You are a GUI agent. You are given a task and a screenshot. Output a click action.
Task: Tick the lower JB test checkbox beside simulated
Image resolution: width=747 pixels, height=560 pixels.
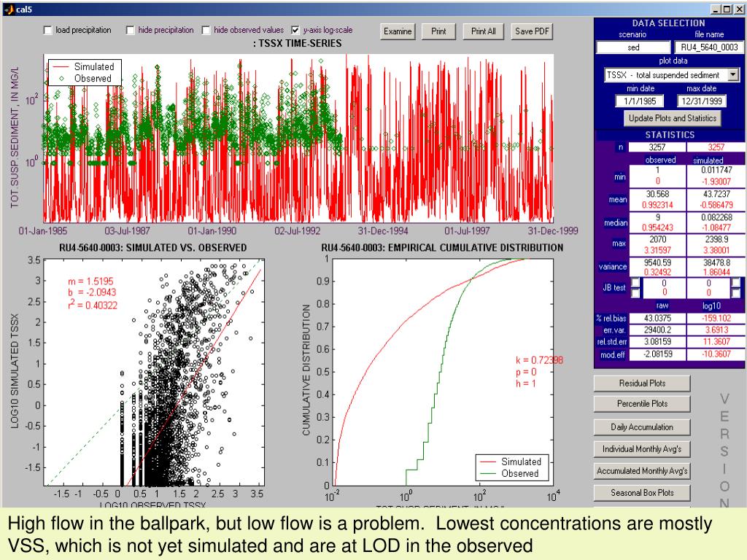(x=736, y=293)
